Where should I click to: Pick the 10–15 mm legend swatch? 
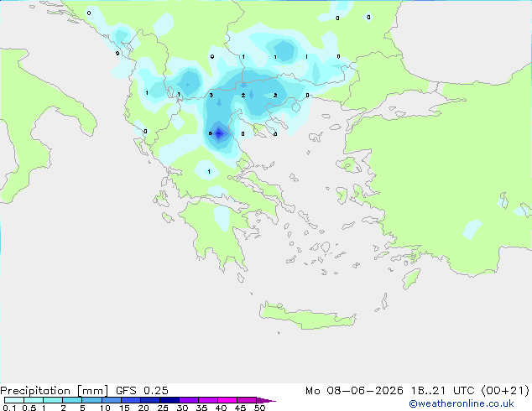click(x=112, y=400)
